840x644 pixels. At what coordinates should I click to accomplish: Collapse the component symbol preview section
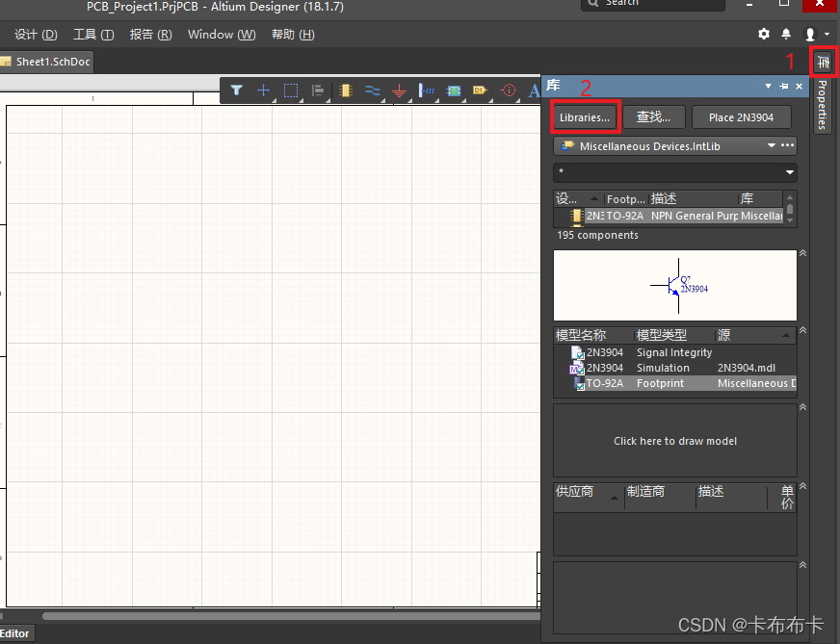(802, 253)
